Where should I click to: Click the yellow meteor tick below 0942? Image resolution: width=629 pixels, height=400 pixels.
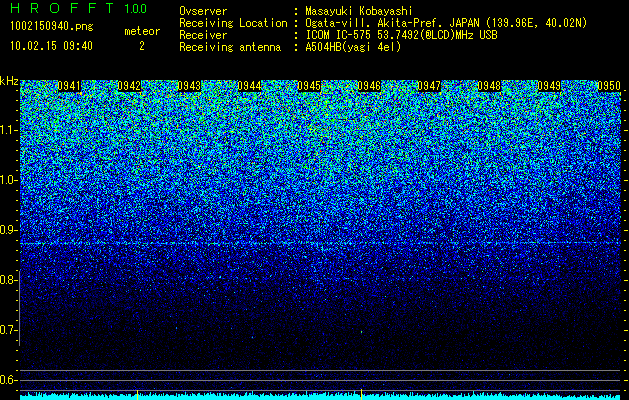click(x=138, y=394)
